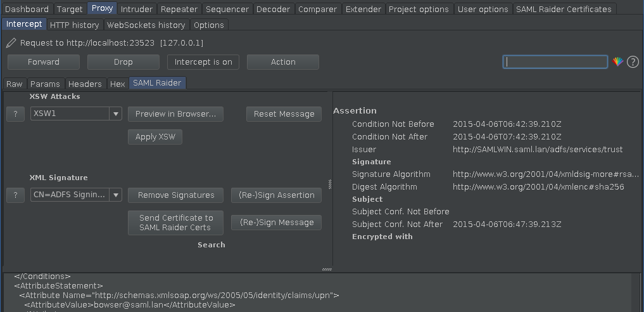
Task: Click the horizontal splitter grip above XML
Action: point(327,270)
